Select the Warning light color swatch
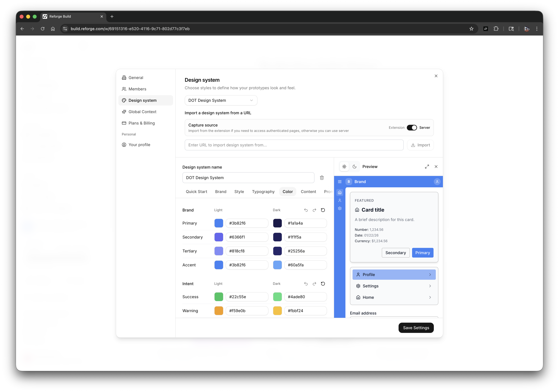This screenshot has width=559, height=392. [x=219, y=311]
